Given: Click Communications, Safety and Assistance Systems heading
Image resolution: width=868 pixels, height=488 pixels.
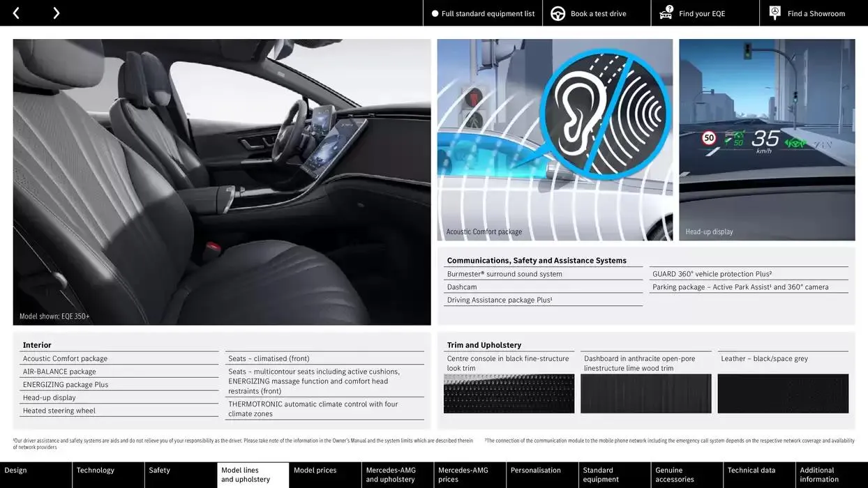Looking at the screenshot, I should 537,261.
